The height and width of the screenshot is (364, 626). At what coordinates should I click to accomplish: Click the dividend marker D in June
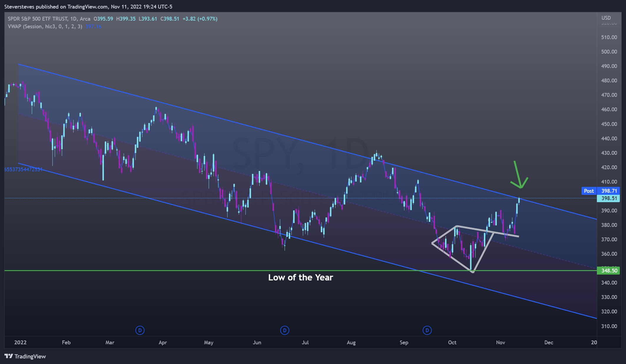pyautogui.click(x=285, y=330)
